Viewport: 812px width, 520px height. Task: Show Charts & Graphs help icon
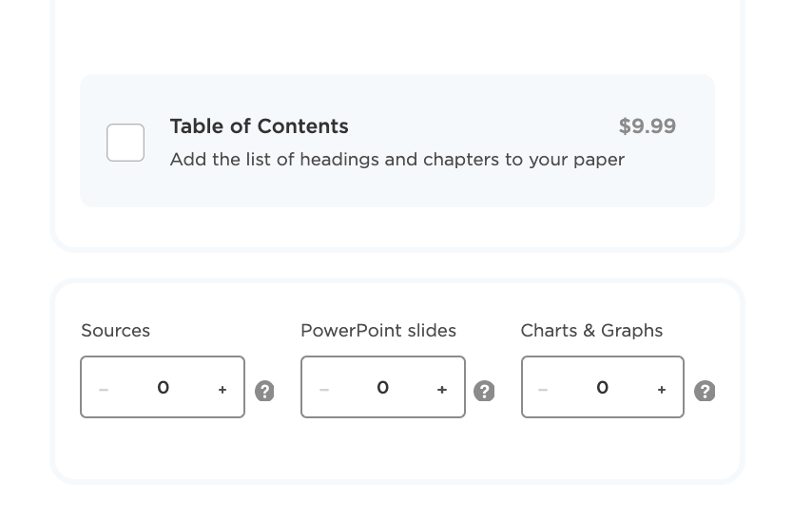(x=705, y=391)
